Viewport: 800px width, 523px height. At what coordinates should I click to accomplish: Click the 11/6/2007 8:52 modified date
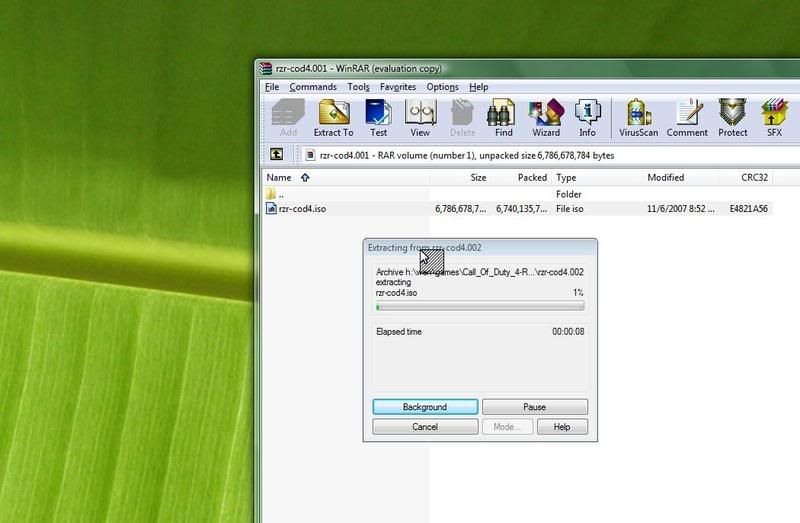(x=681, y=209)
